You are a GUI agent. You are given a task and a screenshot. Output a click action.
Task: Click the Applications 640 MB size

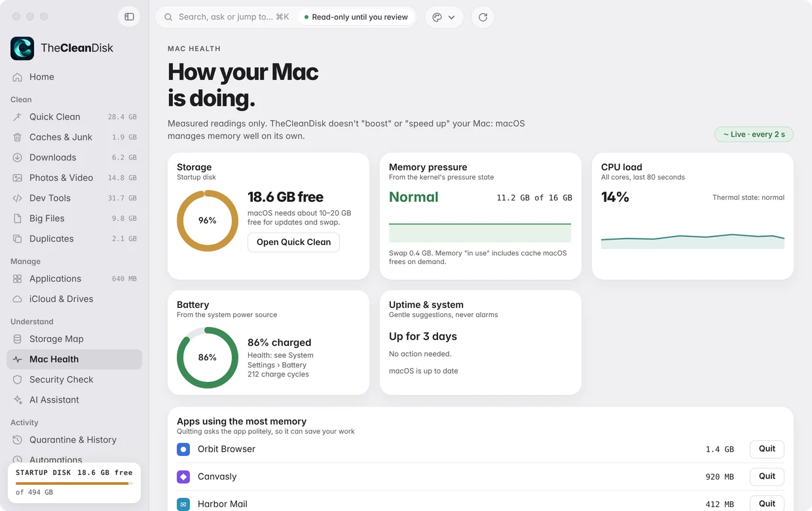pyautogui.click(x=124, y=279)
